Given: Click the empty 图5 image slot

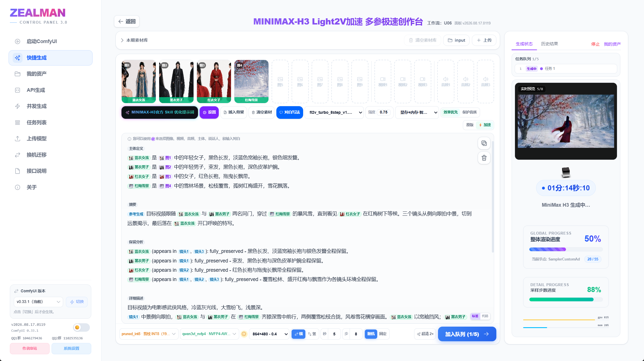Looking at the screenshot, I should point(280,81).
